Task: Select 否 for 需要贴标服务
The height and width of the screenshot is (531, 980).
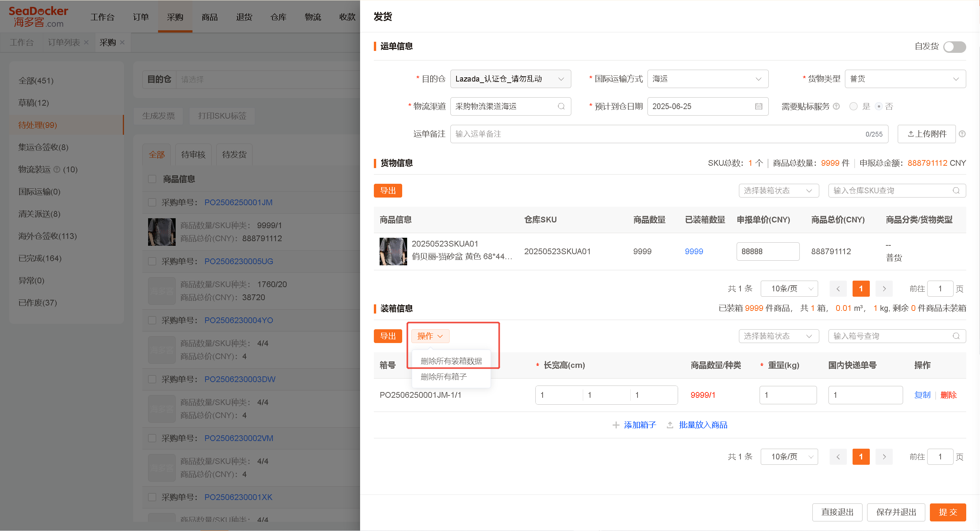Action: coord(879,106)
